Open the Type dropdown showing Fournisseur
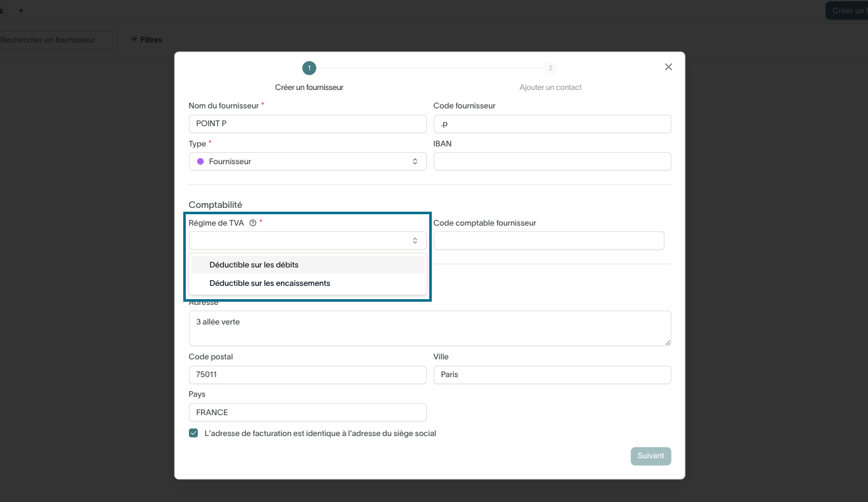 click(x=308, y=162)
